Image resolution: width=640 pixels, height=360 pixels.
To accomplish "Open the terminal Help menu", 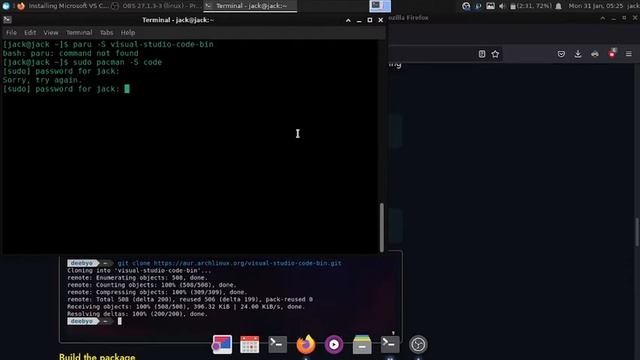I will [128, 33].
